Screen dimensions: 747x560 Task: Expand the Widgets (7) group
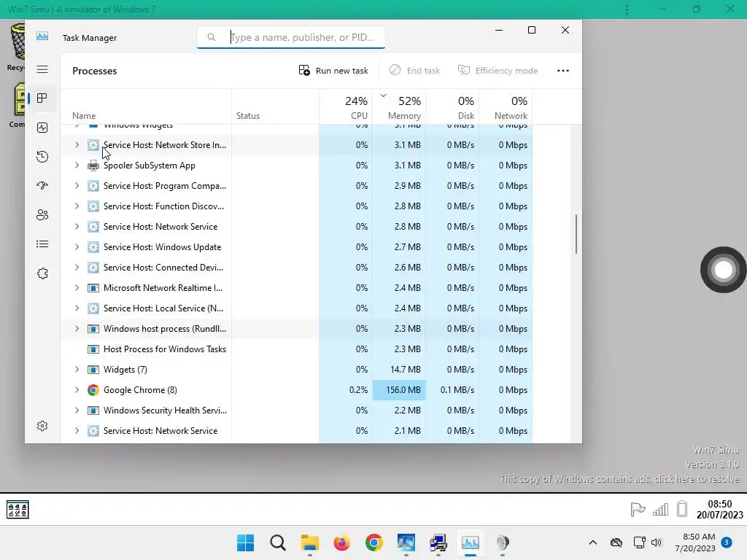77,370
